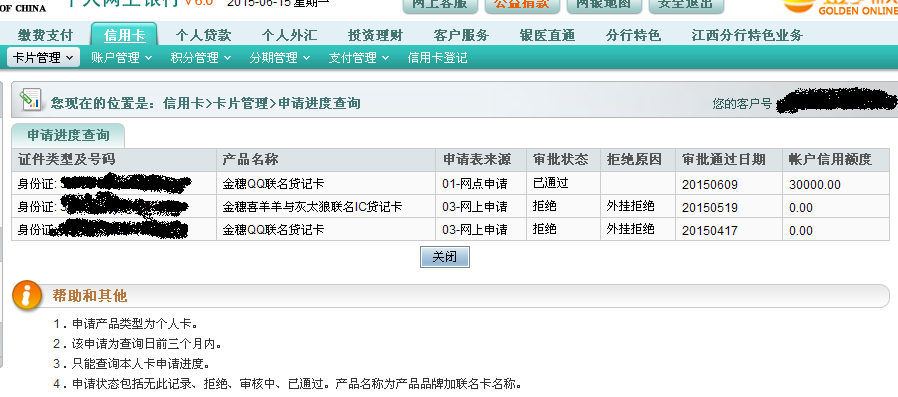The width and height of the screenshot is (898, 397).
Task: Open the 信用卡登记 menu item
Action: 438,58
